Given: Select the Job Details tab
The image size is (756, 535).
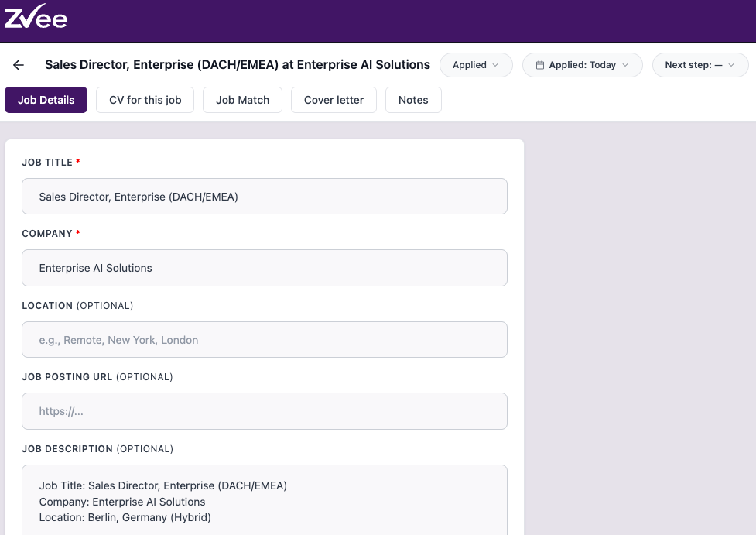Looking at the screenshot, I should [x=46, y=100].
